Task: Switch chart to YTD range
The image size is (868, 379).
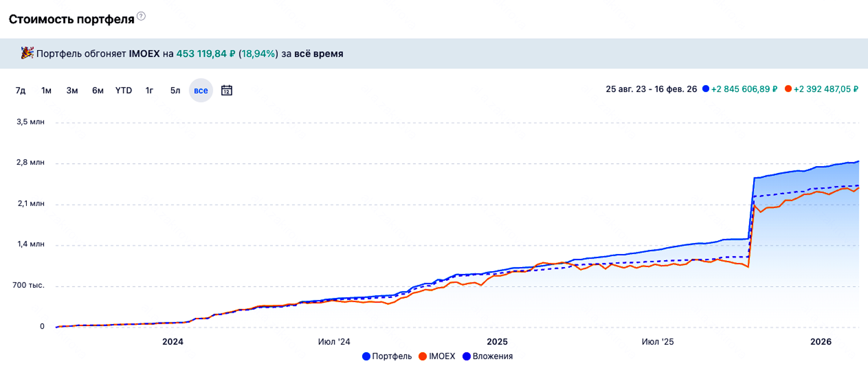Action: pyautogui.click(x=123, y=90)
